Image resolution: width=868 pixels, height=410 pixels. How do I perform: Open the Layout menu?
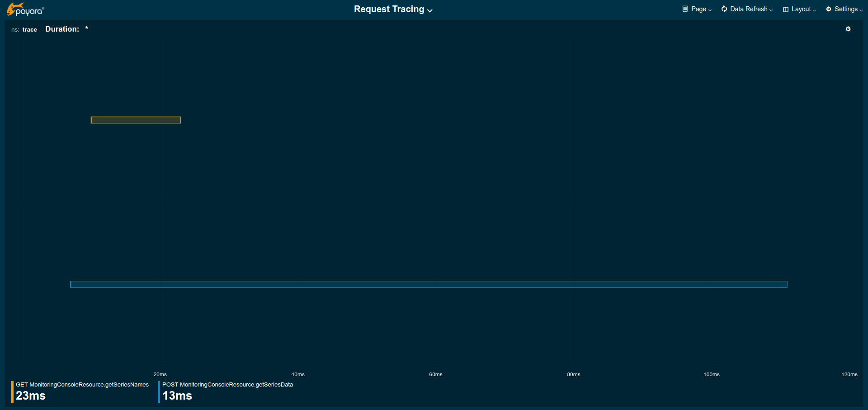[x=799, y=9]
